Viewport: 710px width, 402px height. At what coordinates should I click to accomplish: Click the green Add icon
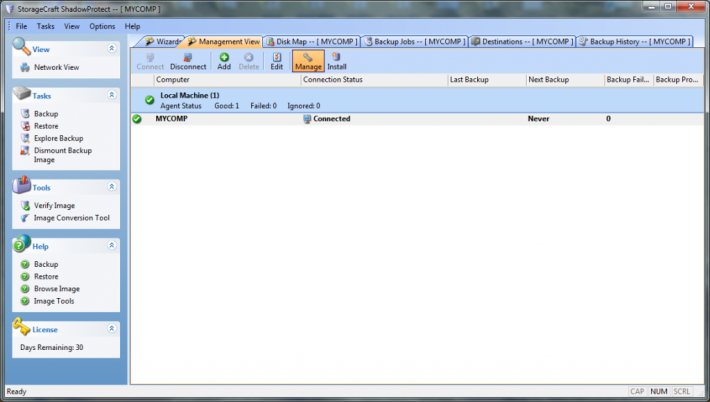point(224,57)
